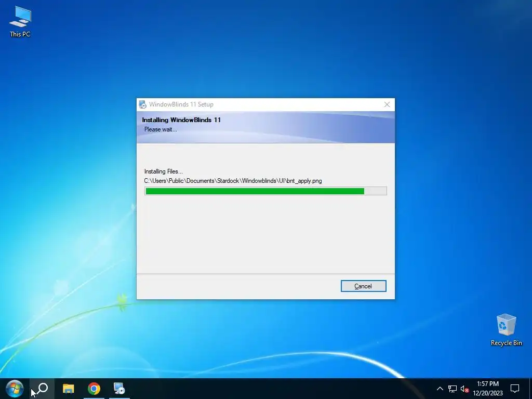Open the This PC desktop icon
Image resolution: width=532 pixels, height=399 pixels.
click(20, 21)
